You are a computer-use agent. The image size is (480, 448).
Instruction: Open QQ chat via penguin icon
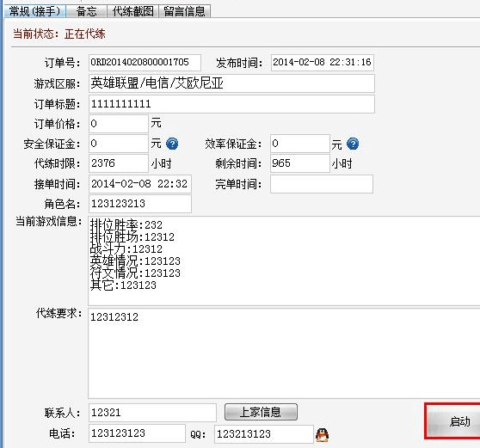click(x=322, y=434)
